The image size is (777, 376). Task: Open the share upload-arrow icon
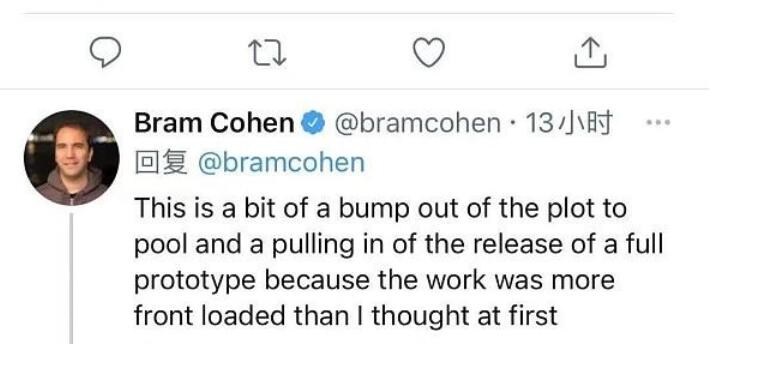590,53
